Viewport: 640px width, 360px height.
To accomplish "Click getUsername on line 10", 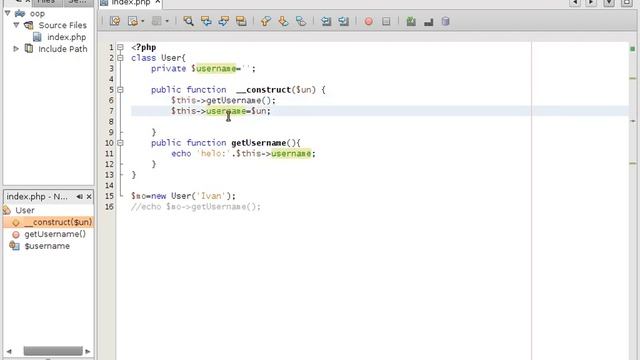I will (259, 143).
